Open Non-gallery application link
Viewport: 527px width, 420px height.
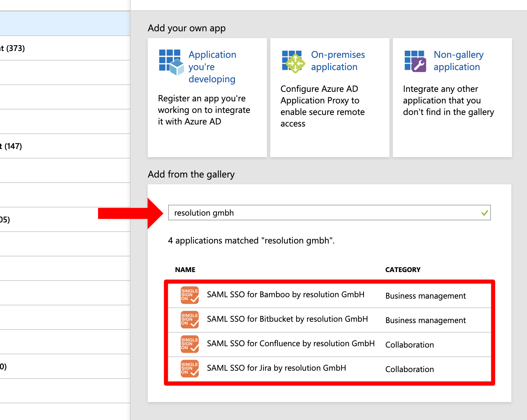point(459,61)
